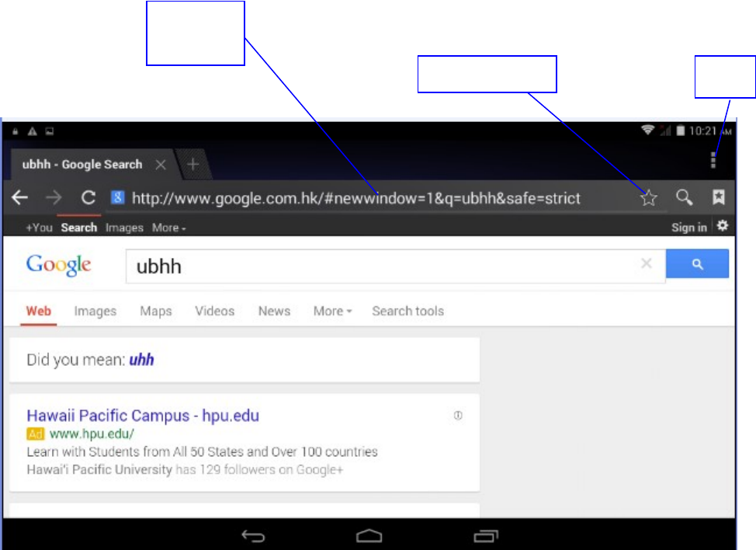Tap the suggested spelling uhh
This screenshot has height=550, width=756.
141,360
